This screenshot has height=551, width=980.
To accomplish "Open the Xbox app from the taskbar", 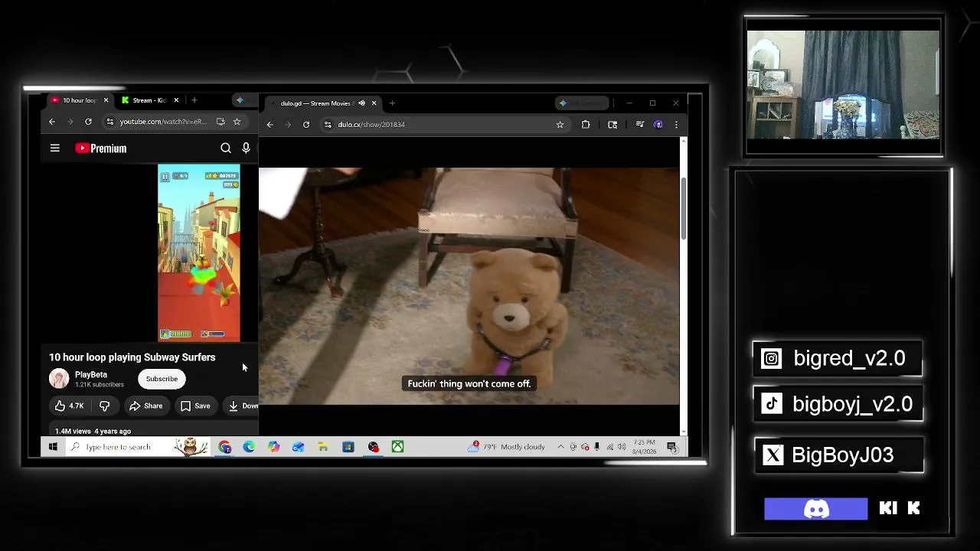I will tap(397, 447).
